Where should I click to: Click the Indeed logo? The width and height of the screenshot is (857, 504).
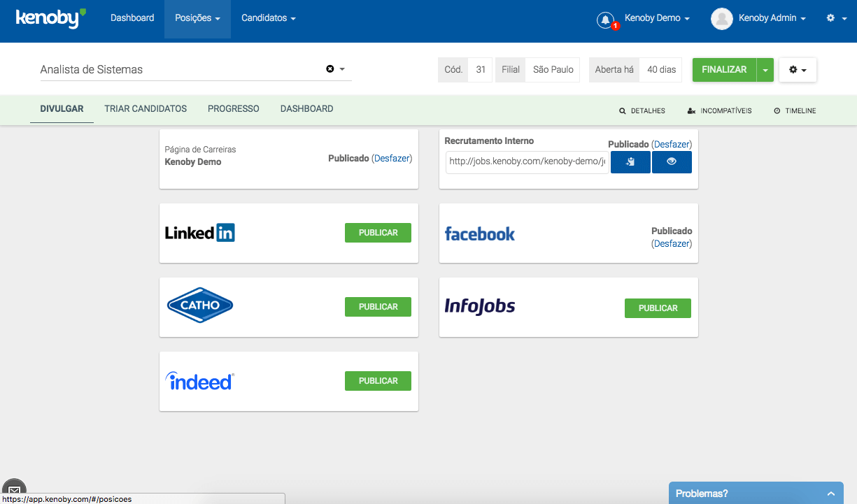click(x=200, y=380)
